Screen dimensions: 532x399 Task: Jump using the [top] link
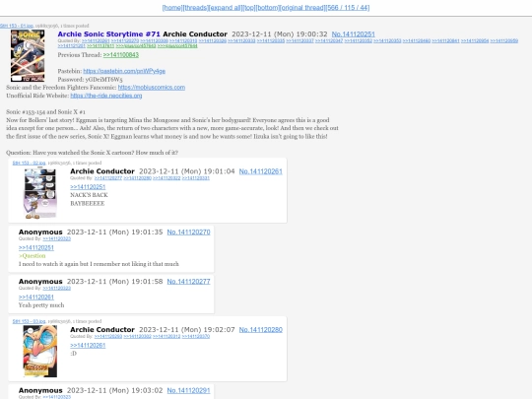tap(249, 8)
